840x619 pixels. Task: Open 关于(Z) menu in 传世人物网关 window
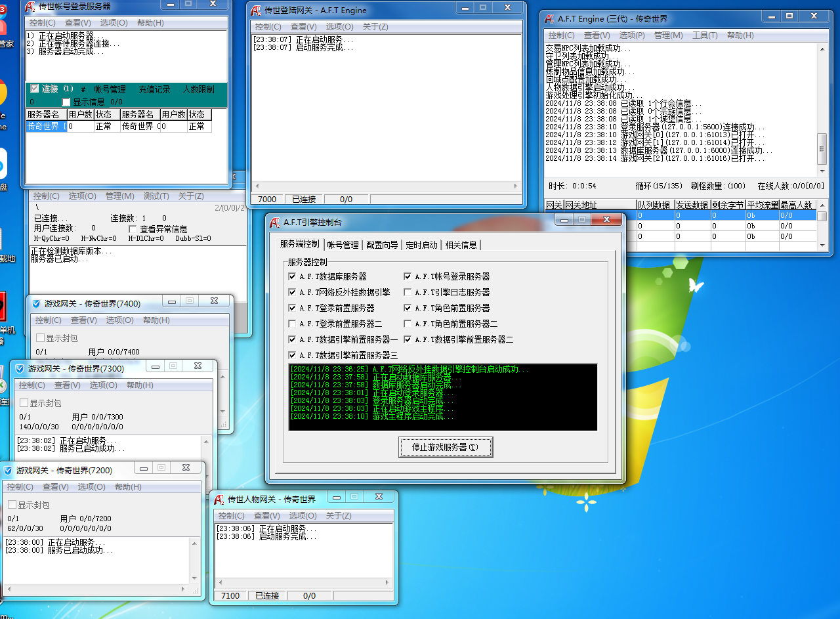pos(339,516)
